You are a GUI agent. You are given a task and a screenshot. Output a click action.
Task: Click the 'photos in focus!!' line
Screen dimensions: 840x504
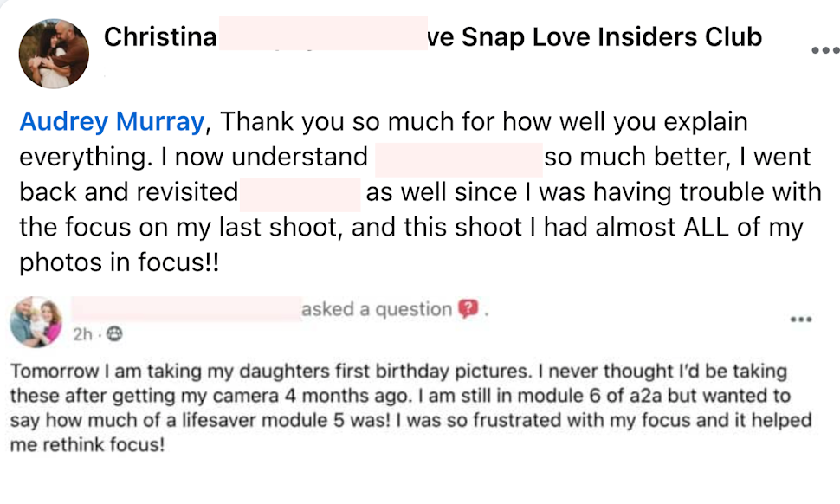[120, 262]
